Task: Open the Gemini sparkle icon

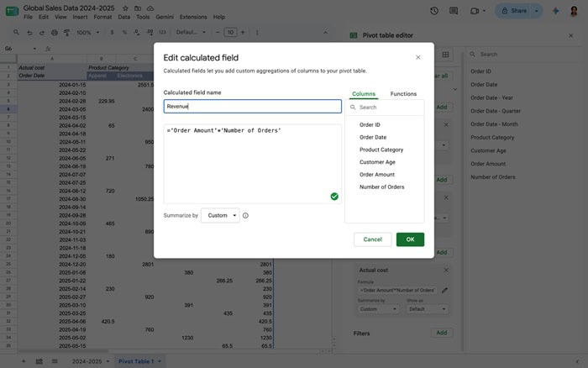Action: [x=556, y=11]
